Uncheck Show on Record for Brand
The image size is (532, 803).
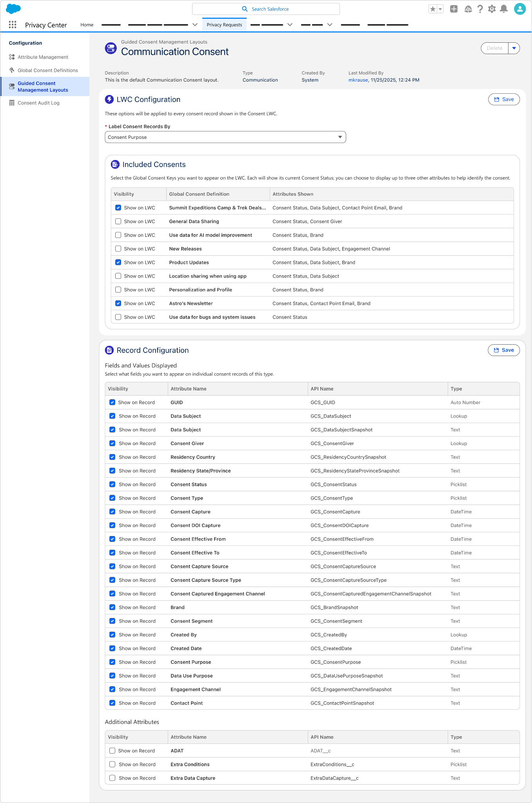112,607
